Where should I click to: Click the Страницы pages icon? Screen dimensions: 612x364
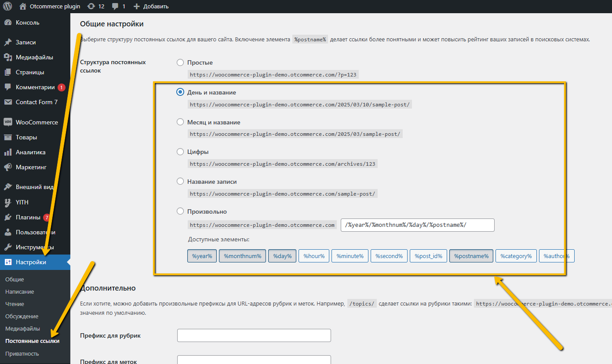(x=8, y=72)
